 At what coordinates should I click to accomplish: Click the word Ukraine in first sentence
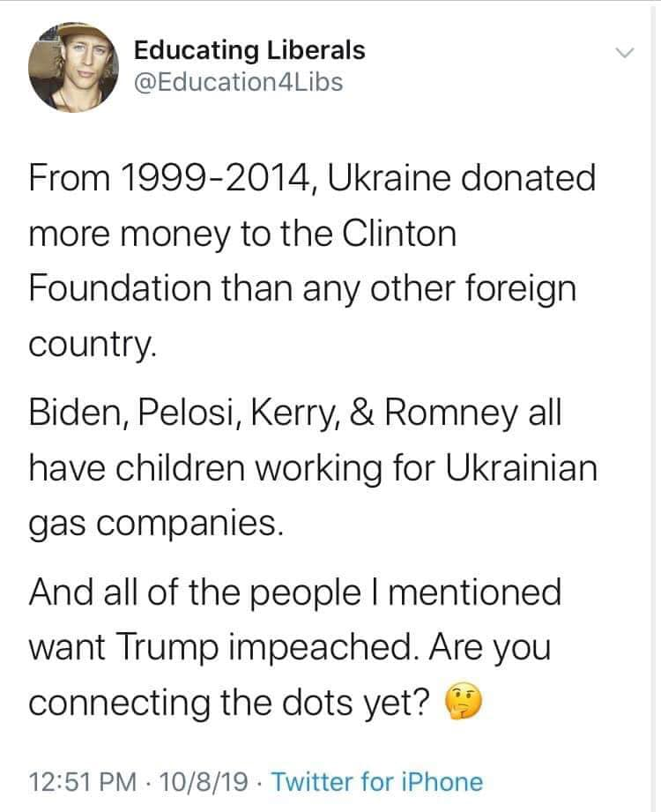382,179
